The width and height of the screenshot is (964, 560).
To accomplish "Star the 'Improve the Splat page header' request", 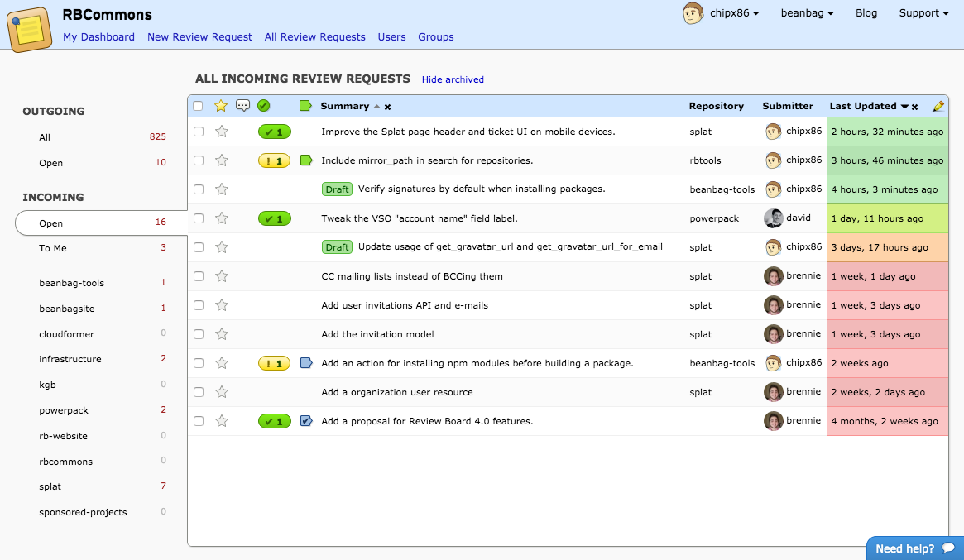I will click(x=222, y=132).
